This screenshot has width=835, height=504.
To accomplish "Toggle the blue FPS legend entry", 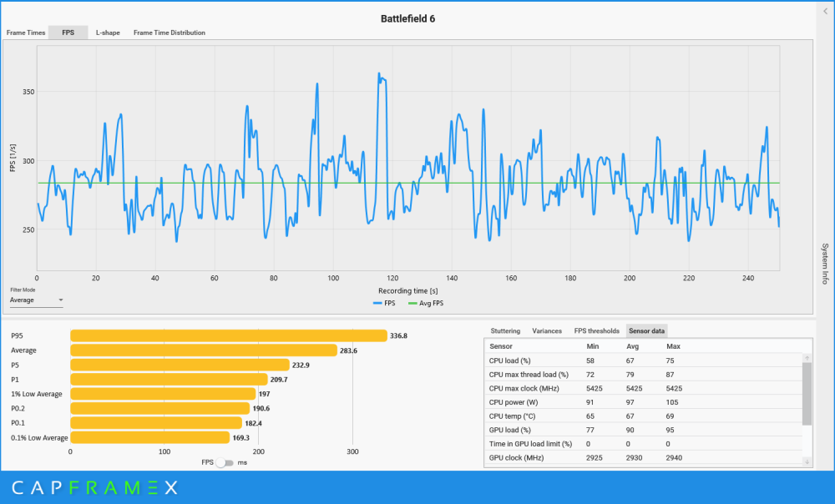I will coord(384,303).
